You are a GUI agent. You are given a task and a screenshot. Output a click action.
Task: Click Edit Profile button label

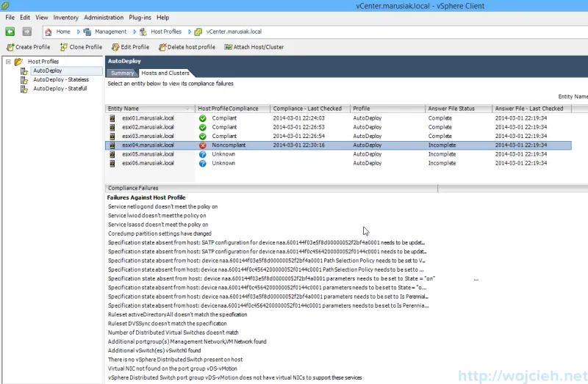135,47
